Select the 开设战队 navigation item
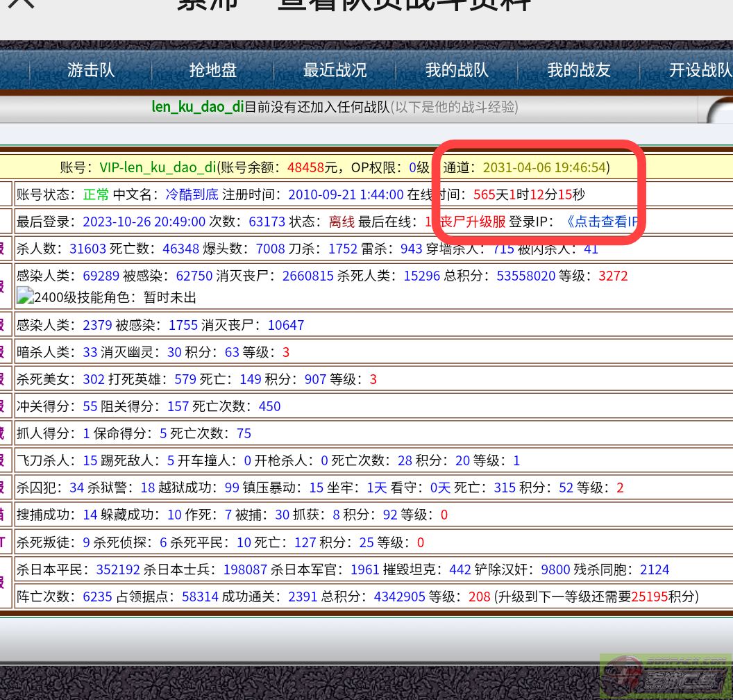This screenshot has height=700, width=733. [x=700, y=70]
